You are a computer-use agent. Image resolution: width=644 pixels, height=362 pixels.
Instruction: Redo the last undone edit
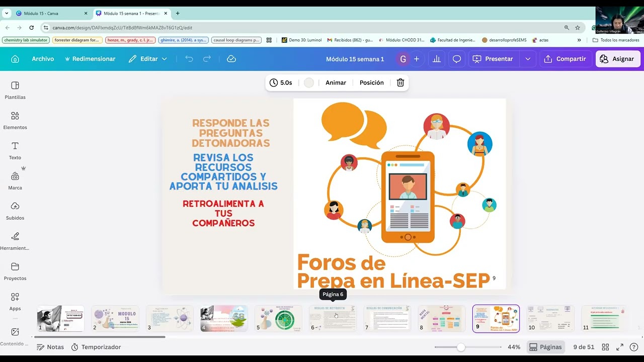coord(207,59)
